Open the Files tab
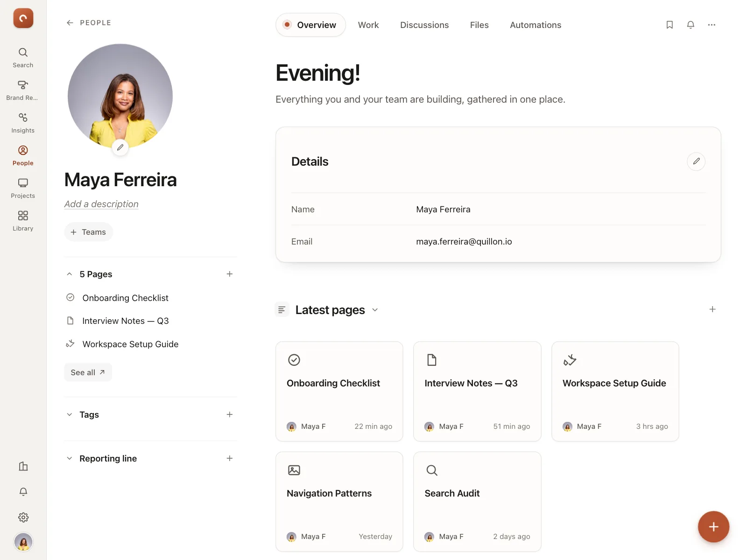This screenshot has height=560, width=747. coord(479,25)
